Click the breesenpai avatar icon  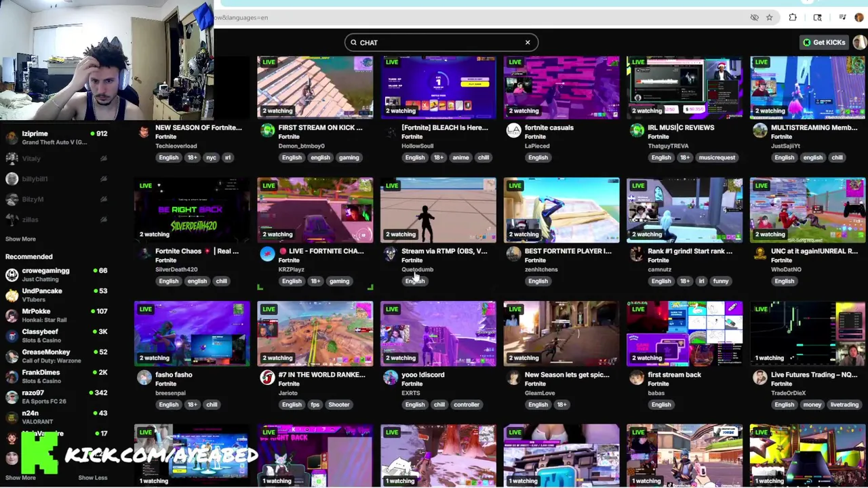(x=144, y=378)
